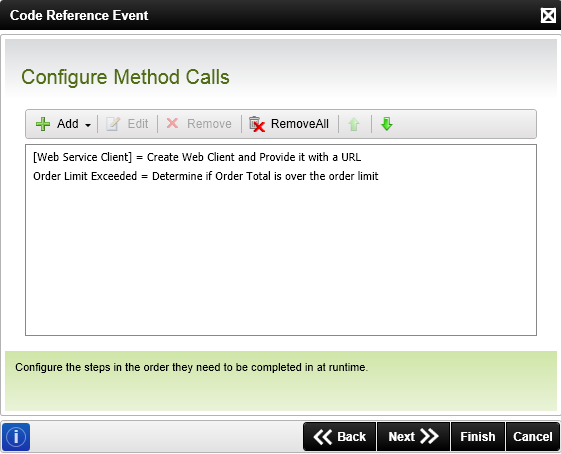Click the RemoveAll toolbar label
Viewport: 561px width, 454px height.
300,124
